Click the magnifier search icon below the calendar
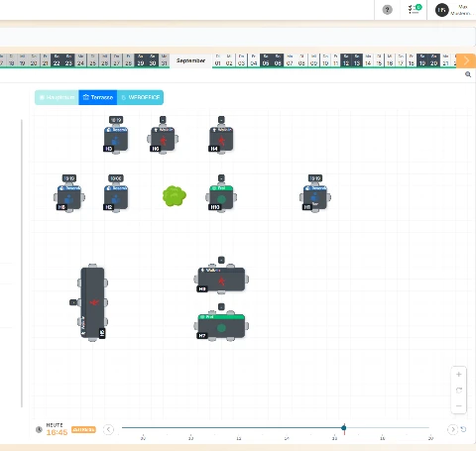 468,74
